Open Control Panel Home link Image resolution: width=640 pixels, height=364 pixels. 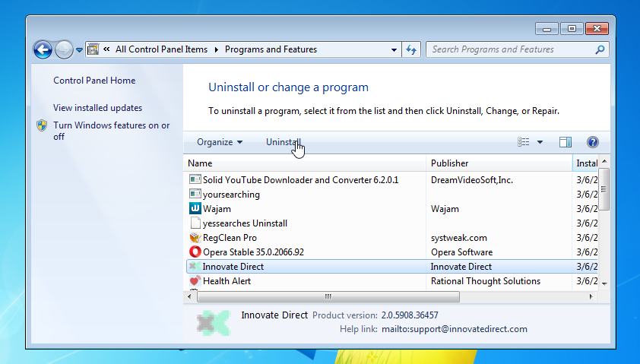point(94,81)
